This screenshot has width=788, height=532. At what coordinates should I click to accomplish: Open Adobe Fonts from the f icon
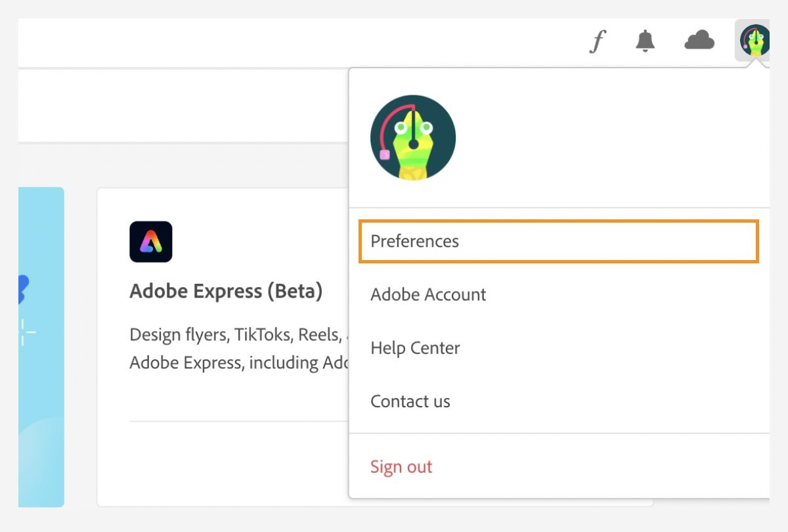(596, 41)
